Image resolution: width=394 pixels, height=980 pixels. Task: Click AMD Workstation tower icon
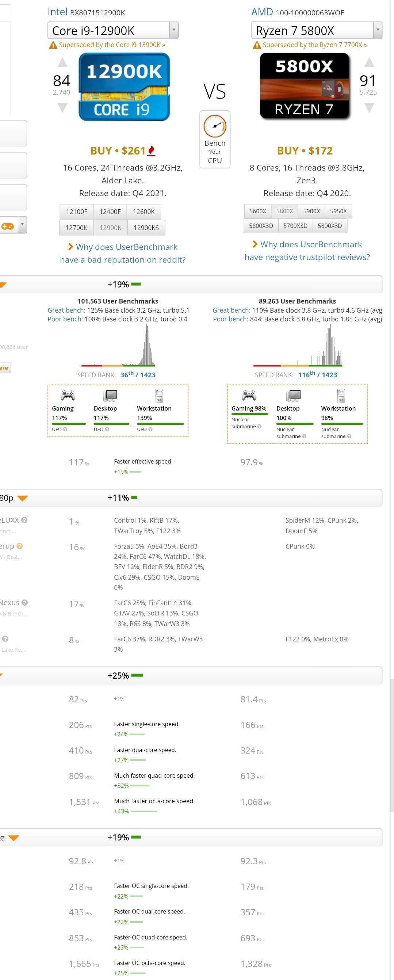[341, 396]
